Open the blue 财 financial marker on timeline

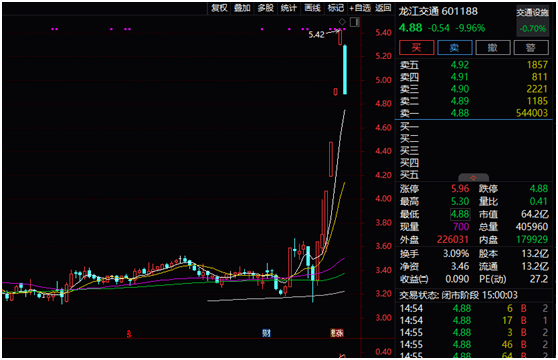point(266,333)
